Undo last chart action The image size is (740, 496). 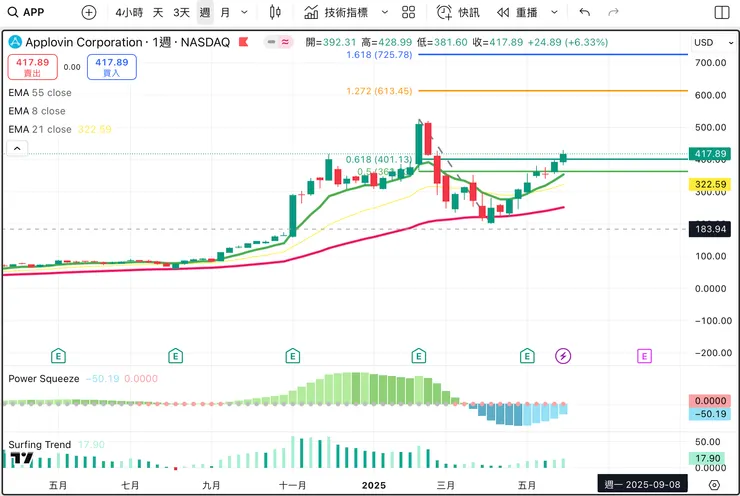(585, 12)
